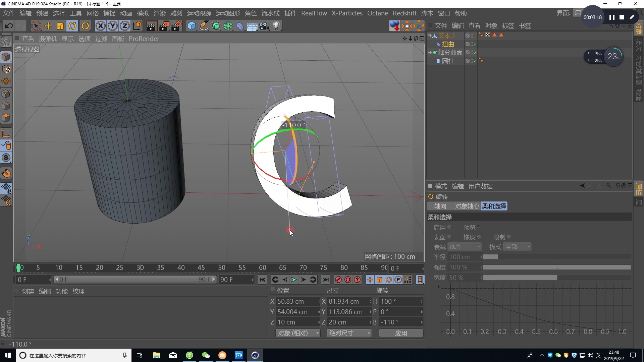Click the X position 50.83 cm field
This screenshot has width=644, height=362.
pos(296,301)
